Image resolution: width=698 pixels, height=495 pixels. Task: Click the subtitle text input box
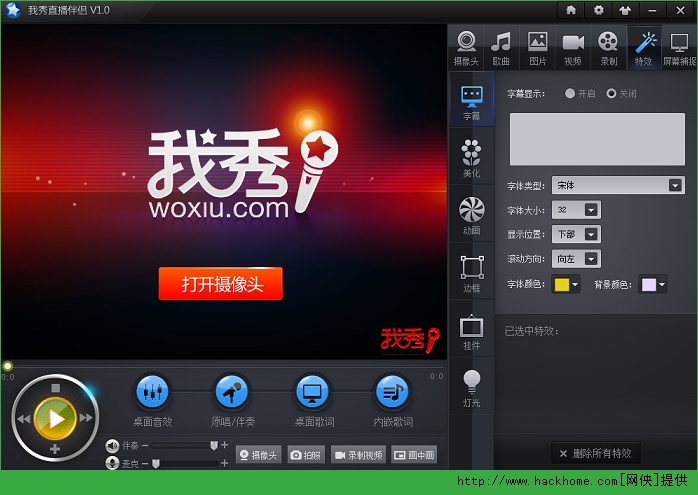pyautogui.click(x=597, y=139)
